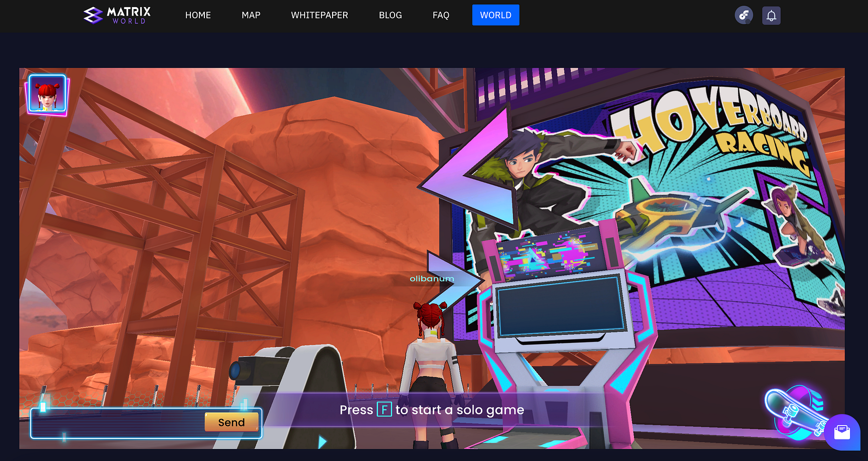Viewport: 868px width, 461px height.
Task: Click the F key prompt icon
Action: click(384, 409)
